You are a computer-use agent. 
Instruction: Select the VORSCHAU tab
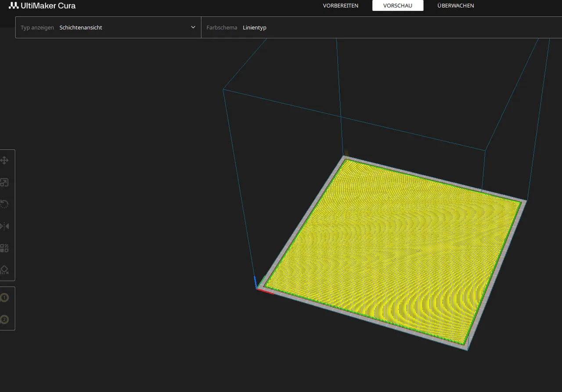click(398, 5)
